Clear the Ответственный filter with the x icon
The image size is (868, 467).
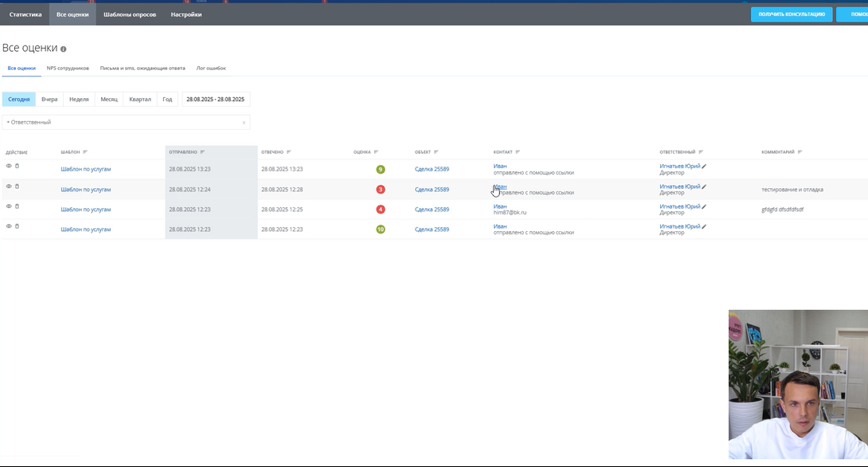click(244, 123)
